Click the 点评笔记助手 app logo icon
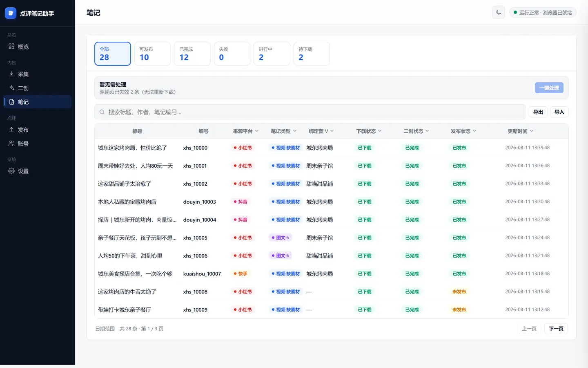 11,13
